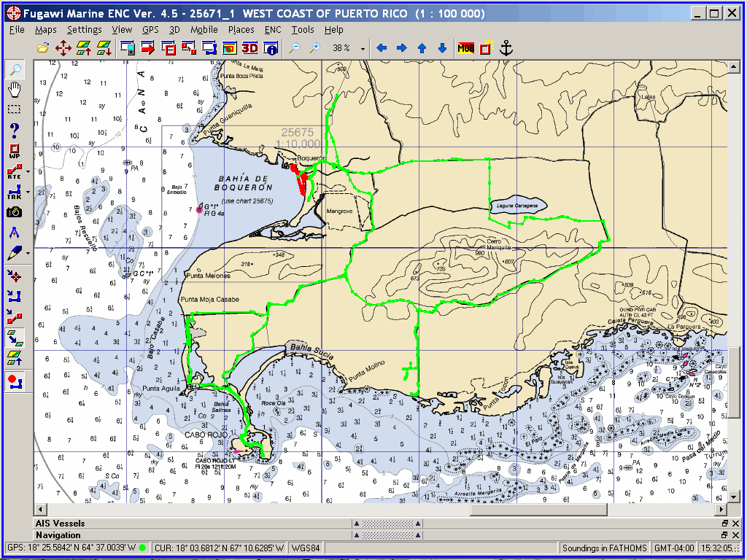Click the open folder icon in the toolbar
The width and height of the screenshot is (747, 560).
43,48
